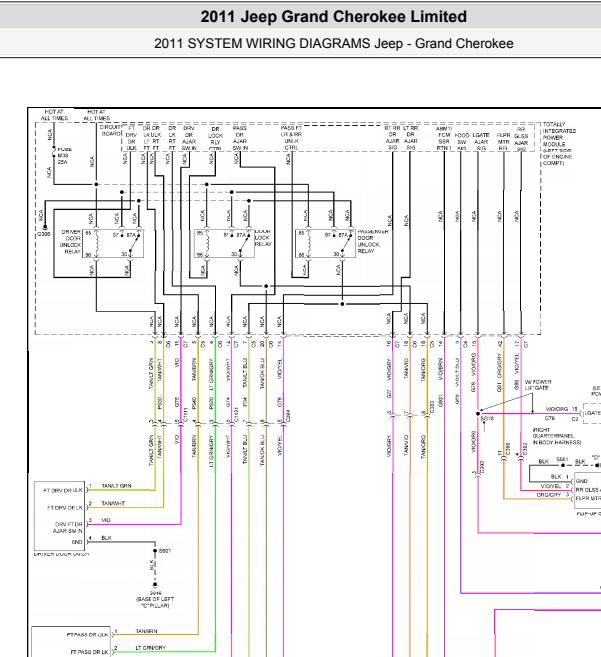
Task: Click the 'RT RR DR AJAR SIG' header
Action: click(392, 138)
